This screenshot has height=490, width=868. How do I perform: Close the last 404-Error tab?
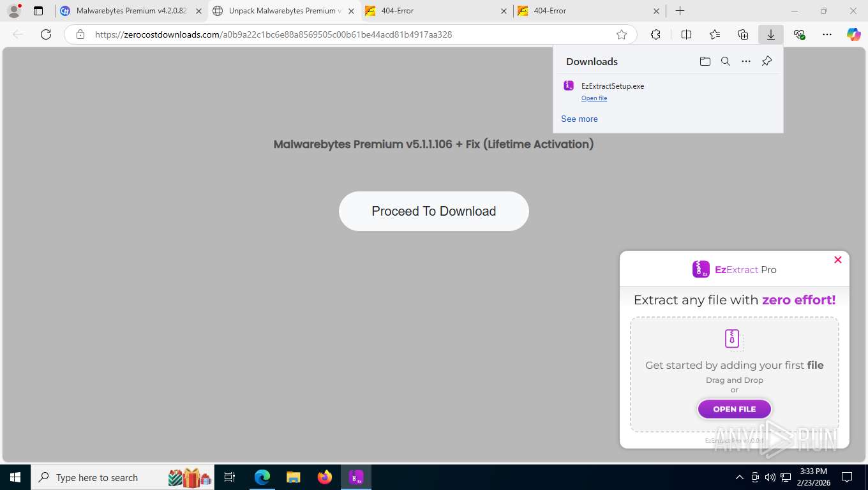(656, 11)
